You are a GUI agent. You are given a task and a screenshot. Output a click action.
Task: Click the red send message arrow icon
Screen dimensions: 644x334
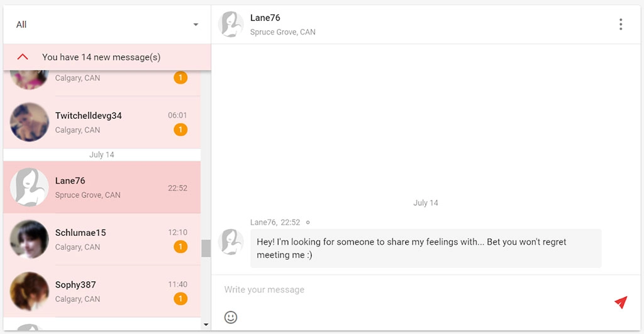pyautogui.click(x=621, y=303)
